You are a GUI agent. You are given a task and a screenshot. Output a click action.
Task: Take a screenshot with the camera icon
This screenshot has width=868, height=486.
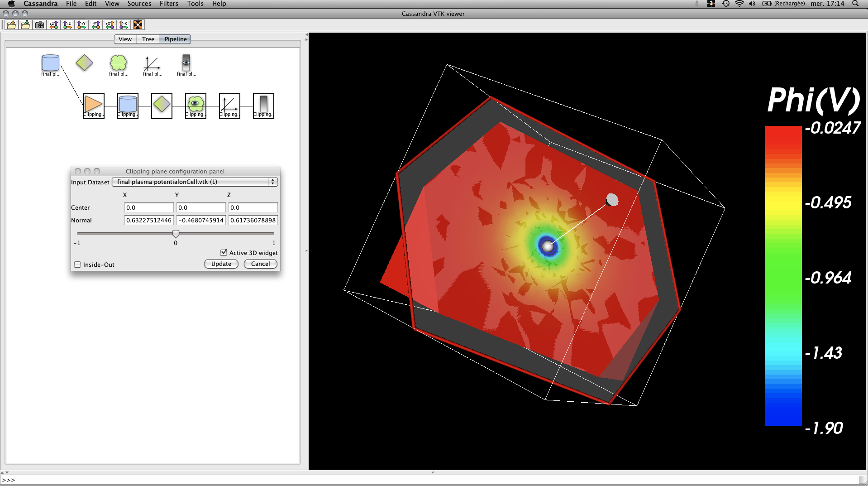pyautogui.click(x=40, y=25)
